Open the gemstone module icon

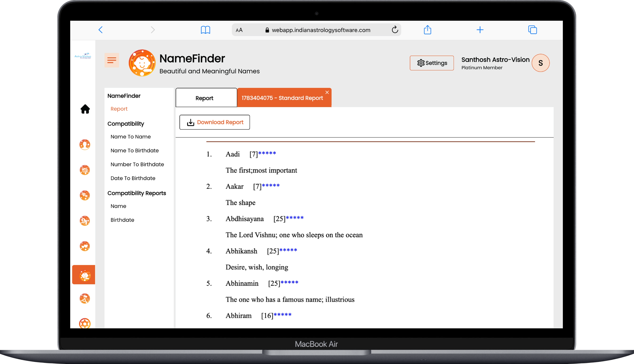(x=85, y=195)
